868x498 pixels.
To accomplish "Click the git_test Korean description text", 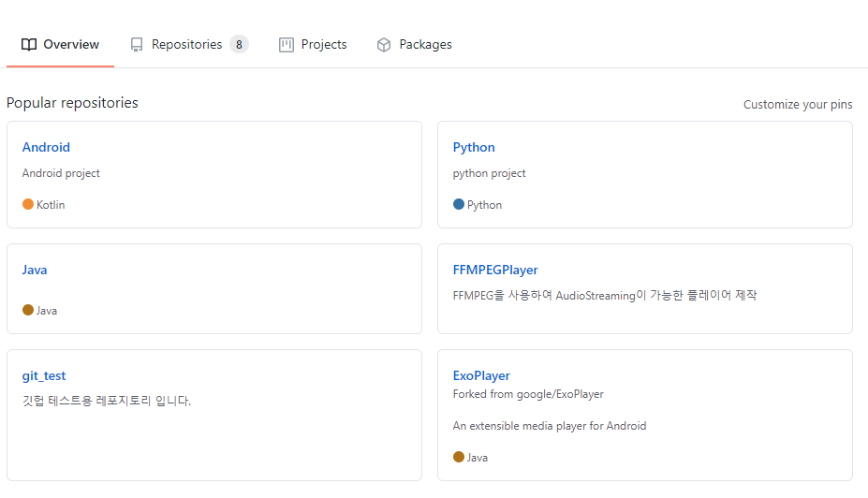I will click(x=107, y=401).
